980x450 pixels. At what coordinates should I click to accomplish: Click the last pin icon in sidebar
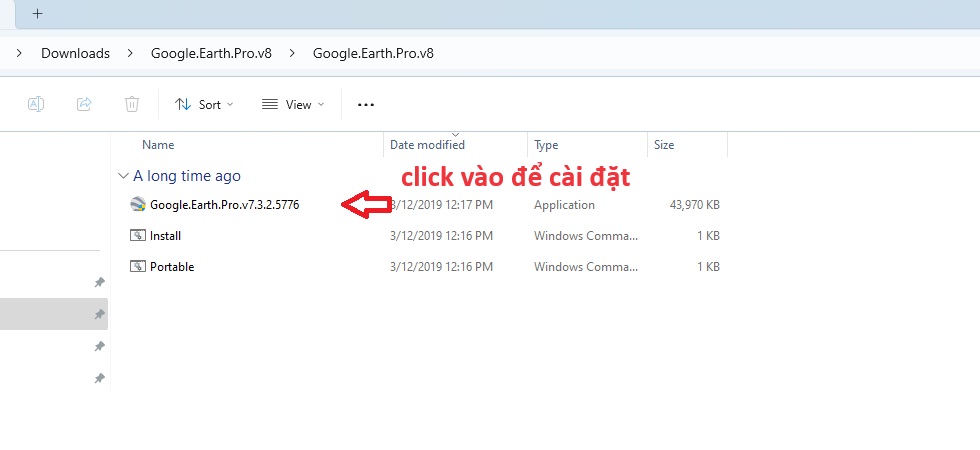[99, 378]
